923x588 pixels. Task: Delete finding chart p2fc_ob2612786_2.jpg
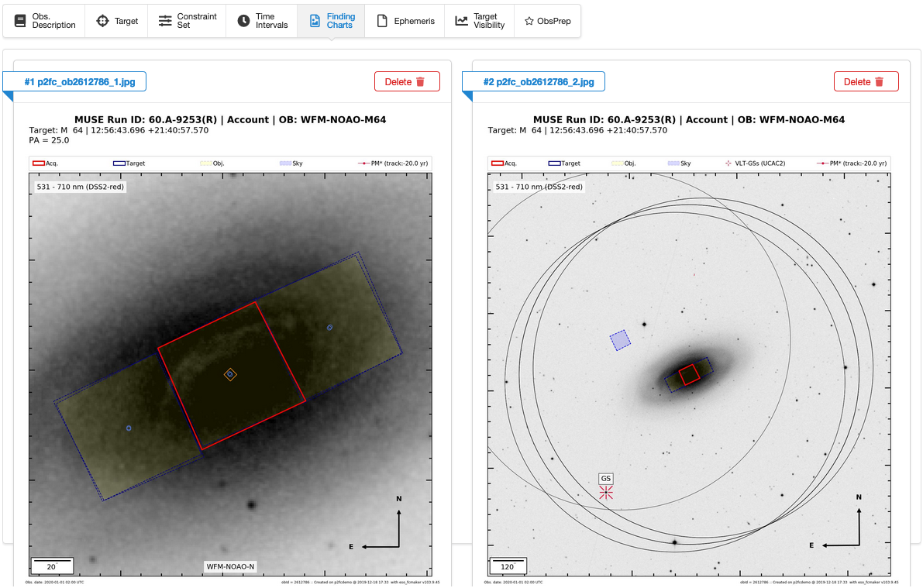pos(866,82)
